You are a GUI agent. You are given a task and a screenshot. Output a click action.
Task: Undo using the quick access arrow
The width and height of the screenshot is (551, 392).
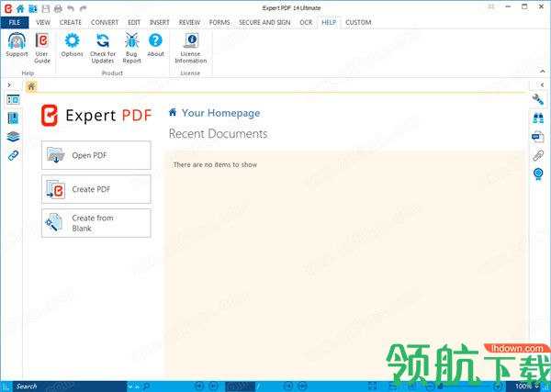(71, 8)
